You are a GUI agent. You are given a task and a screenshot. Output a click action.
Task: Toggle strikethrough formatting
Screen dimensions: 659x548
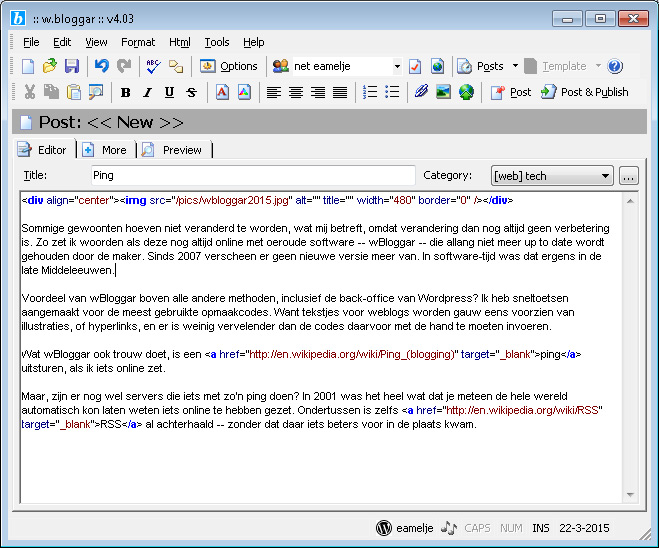192,92
